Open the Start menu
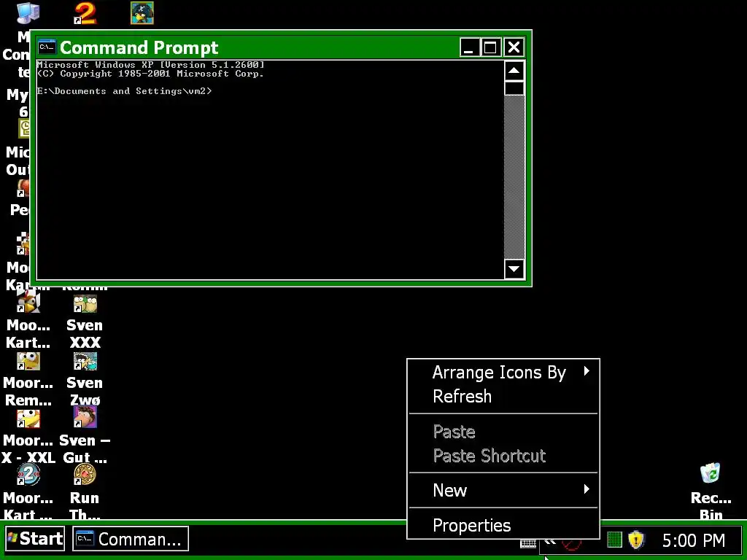The height and width of the screenshot is (560, 747). pos(35,539)
